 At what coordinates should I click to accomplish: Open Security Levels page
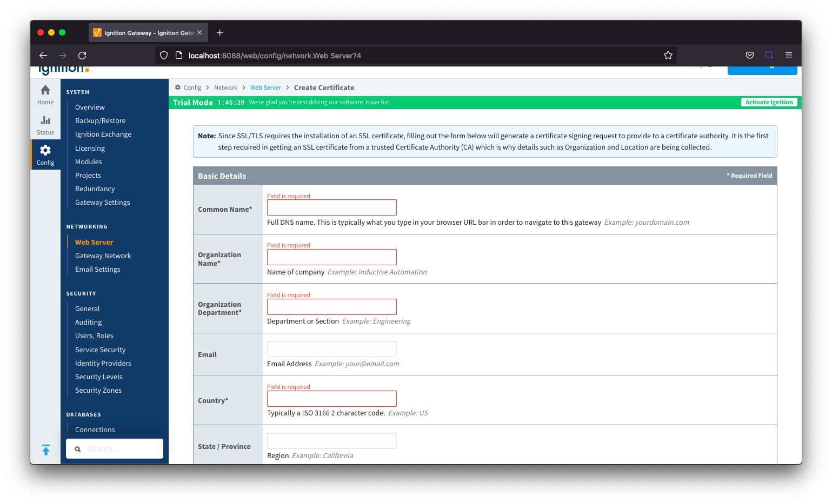(99, 377)
